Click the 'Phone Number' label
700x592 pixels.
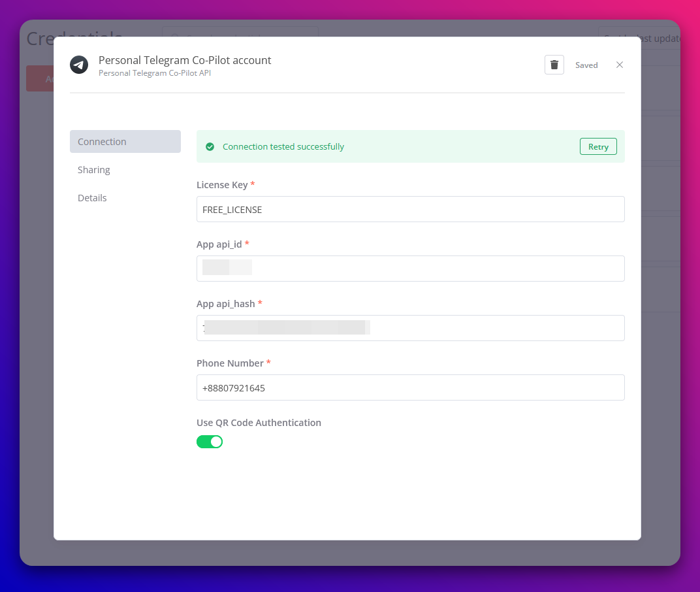click(230, 363)
